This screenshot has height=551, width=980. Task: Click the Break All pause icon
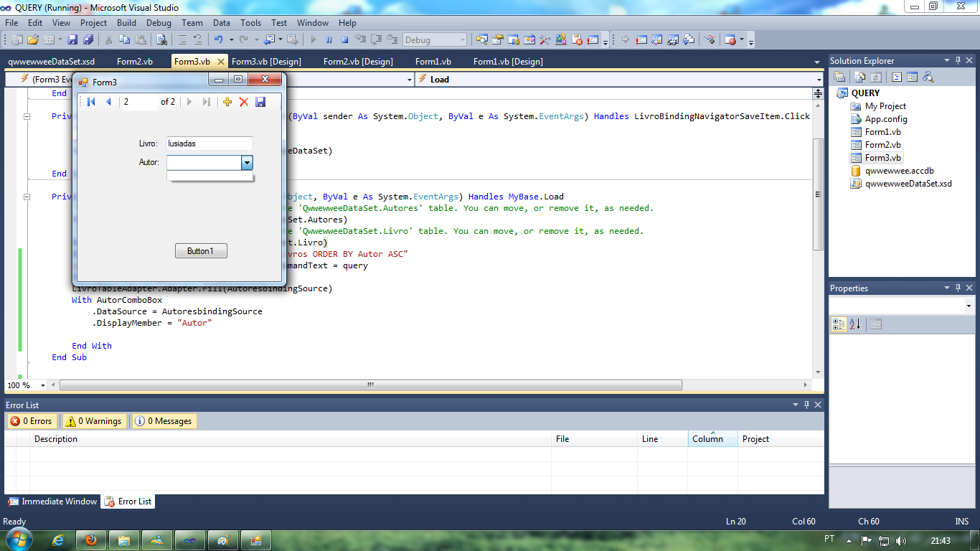pyautogui.click(x=329, y=40)
